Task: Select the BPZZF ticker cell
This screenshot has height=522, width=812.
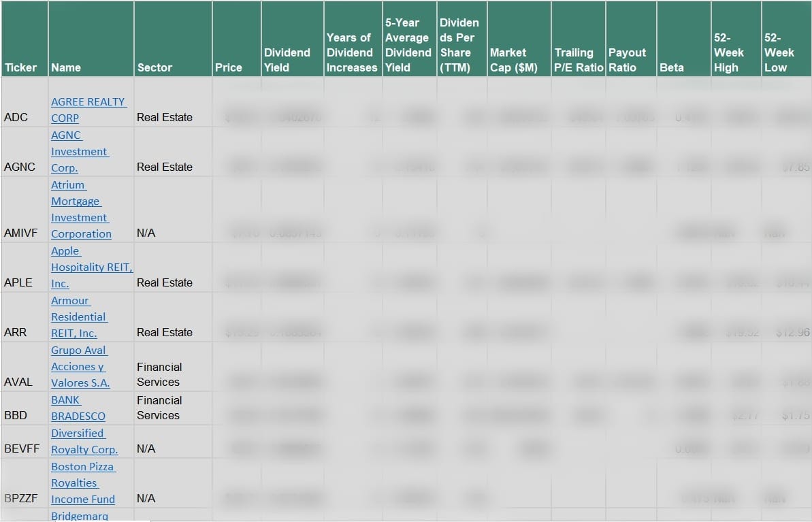Action: (21, 498)
